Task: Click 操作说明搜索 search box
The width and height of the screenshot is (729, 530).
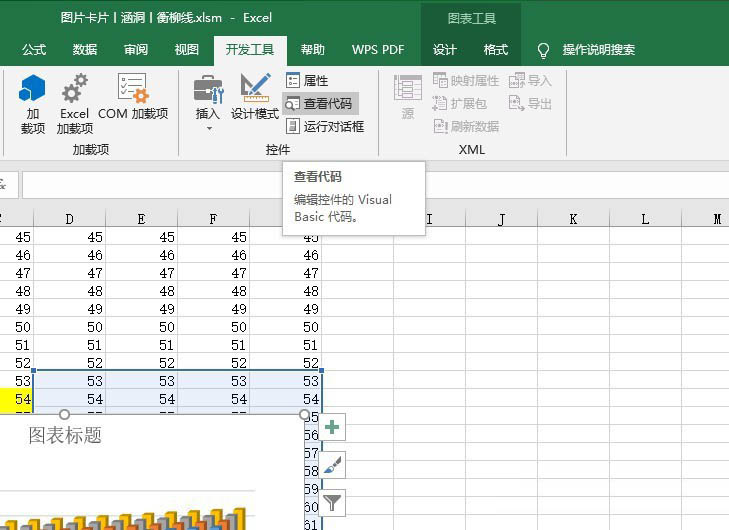Action: coord(598,50)
